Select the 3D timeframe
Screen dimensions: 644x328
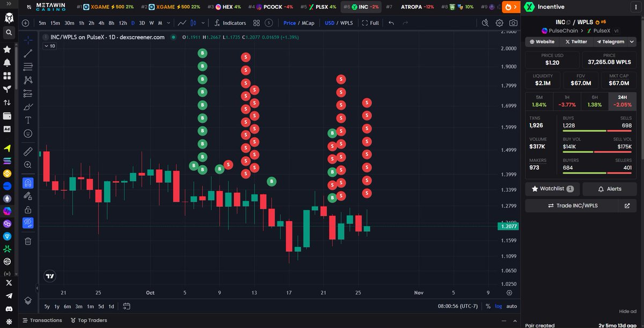(142, 23)
